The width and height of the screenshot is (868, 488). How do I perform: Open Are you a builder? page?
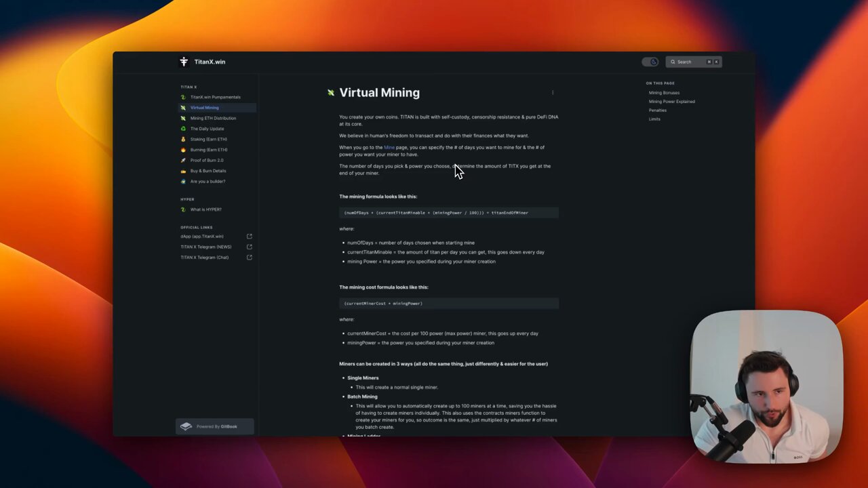coord(208,181)
